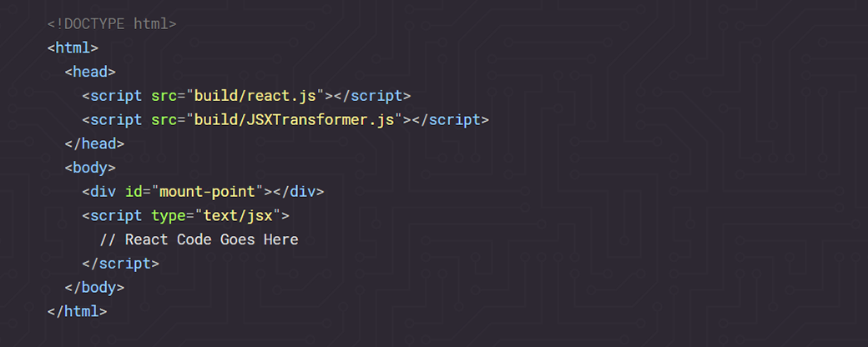Click the React Code Goes Here comment
The height and width of the screenshot is (347, 868).
pos(199,239)
